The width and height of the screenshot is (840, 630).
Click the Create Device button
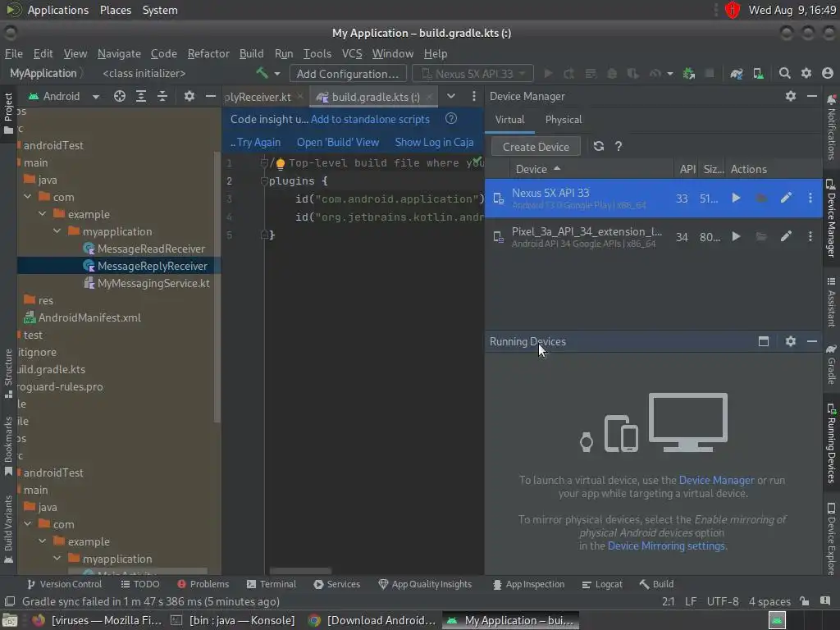535,147
